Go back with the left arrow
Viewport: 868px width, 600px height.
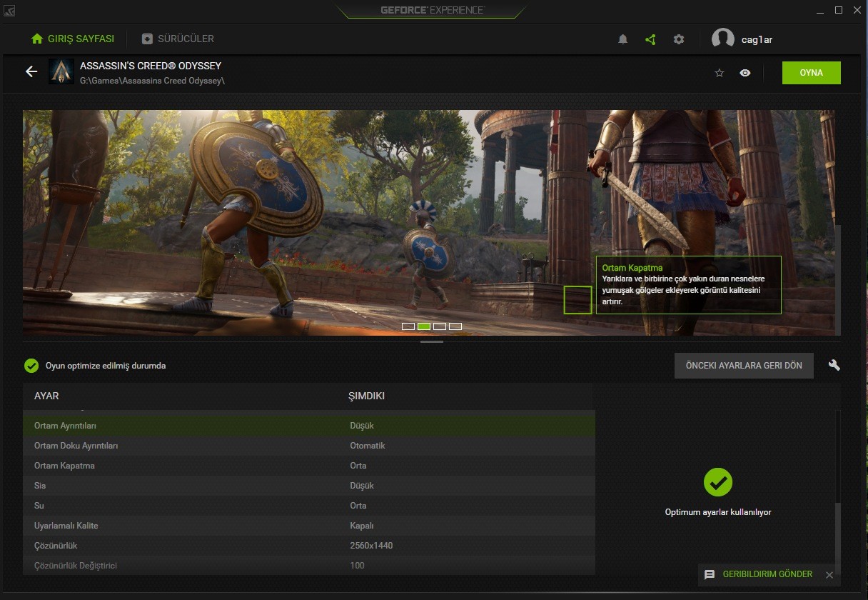click(x=31, y=71)
